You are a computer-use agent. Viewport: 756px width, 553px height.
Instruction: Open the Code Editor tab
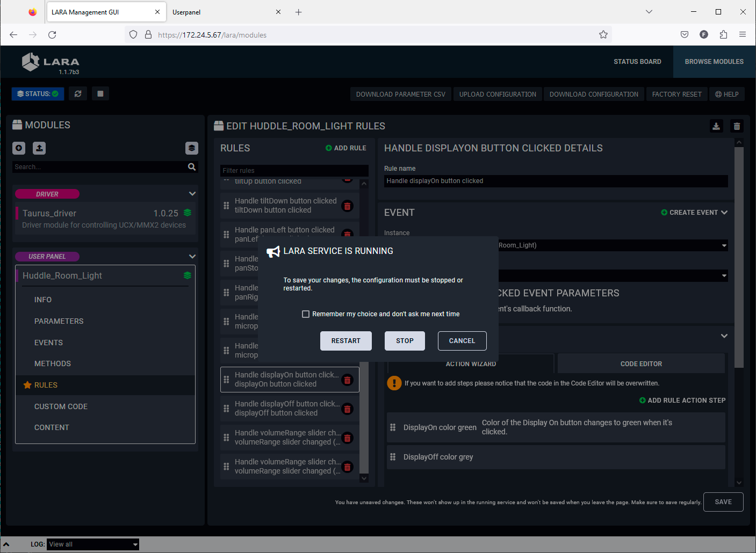(x=641, y=364)
